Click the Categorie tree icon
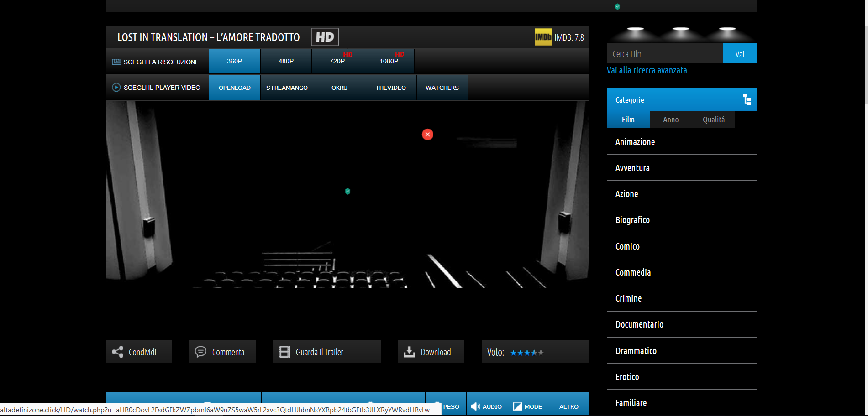868x416 pixels. (x=747, y=99)
